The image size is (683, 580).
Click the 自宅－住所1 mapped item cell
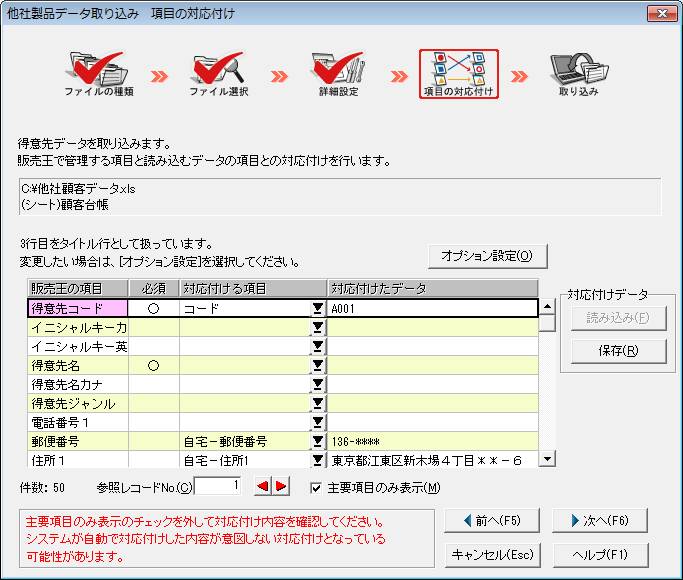(x=246, y=460)
